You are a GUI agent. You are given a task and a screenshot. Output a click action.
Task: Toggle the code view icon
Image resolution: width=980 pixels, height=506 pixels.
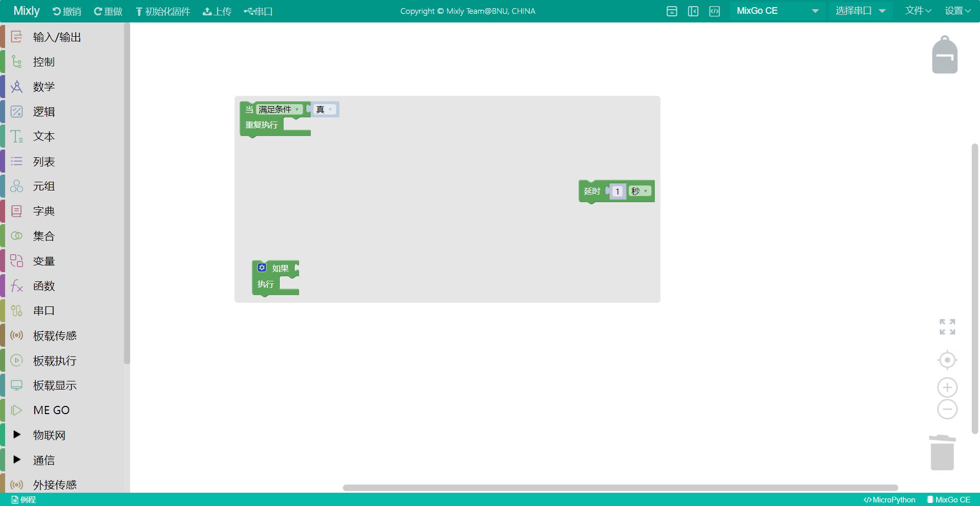pos(715,11)
